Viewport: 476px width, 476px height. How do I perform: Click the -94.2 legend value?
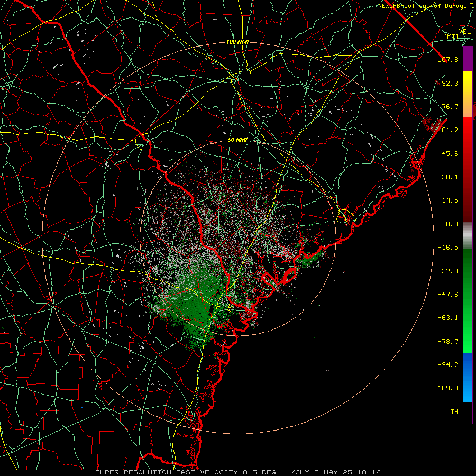(448, 365)
